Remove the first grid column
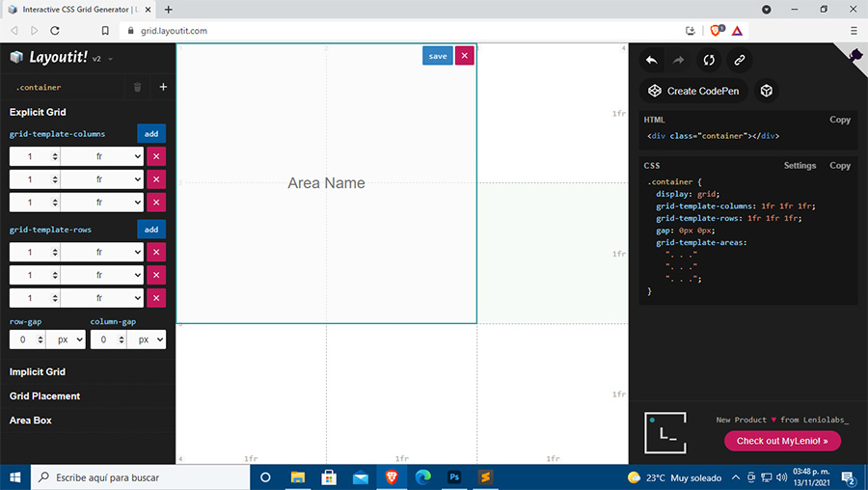 156,156
